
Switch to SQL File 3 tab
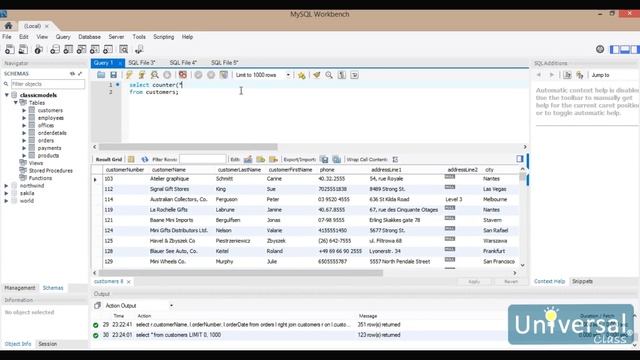pos(142,62)
